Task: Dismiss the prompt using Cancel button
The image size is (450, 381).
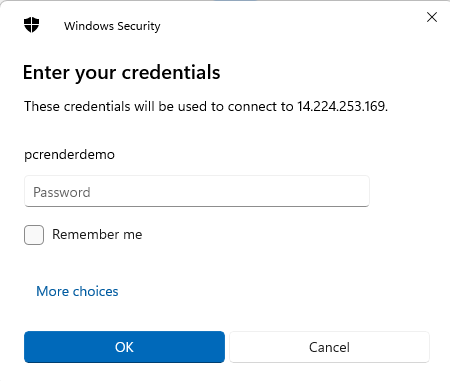Action: coord(329,347)
